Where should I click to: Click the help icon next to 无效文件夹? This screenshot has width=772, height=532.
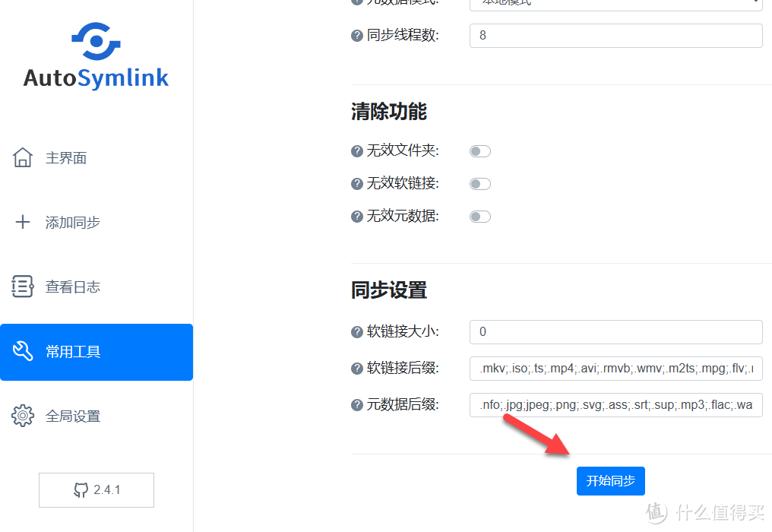click(356, 150)
